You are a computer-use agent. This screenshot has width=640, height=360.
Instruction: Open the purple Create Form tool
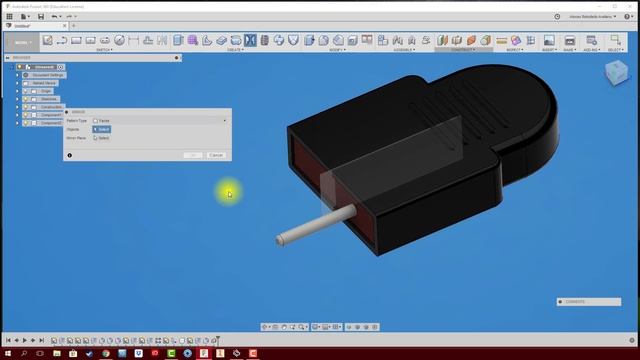tap(193, 40)
